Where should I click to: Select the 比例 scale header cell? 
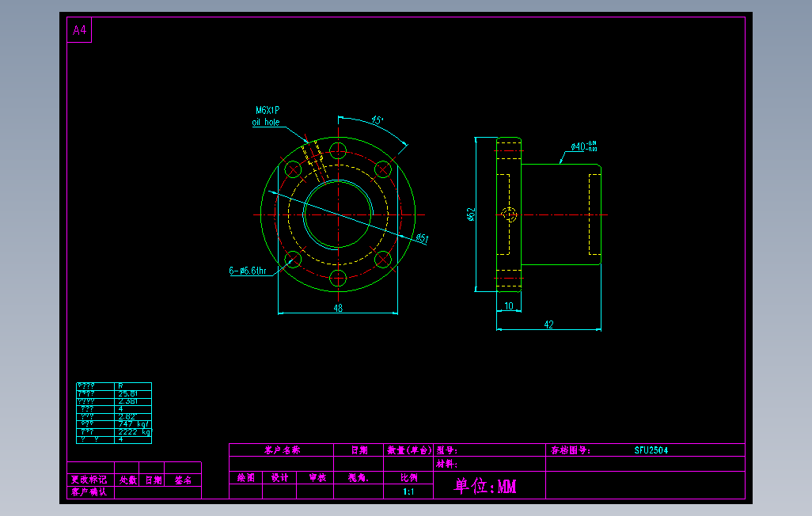point(408,478)
